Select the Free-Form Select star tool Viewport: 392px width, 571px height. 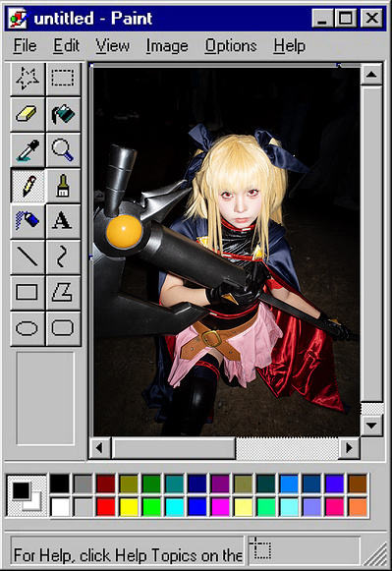click(28, 79)
